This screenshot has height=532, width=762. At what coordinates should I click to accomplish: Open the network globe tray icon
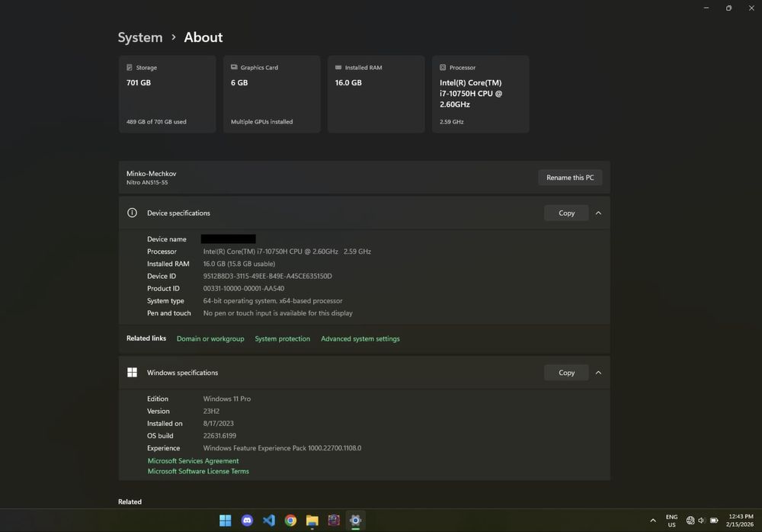690,521
